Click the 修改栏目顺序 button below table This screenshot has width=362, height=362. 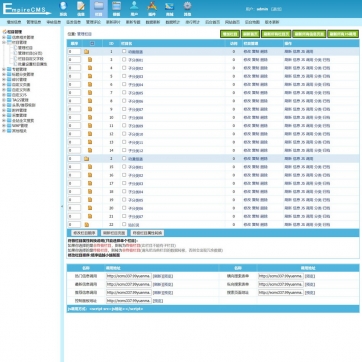pos(84,233)
